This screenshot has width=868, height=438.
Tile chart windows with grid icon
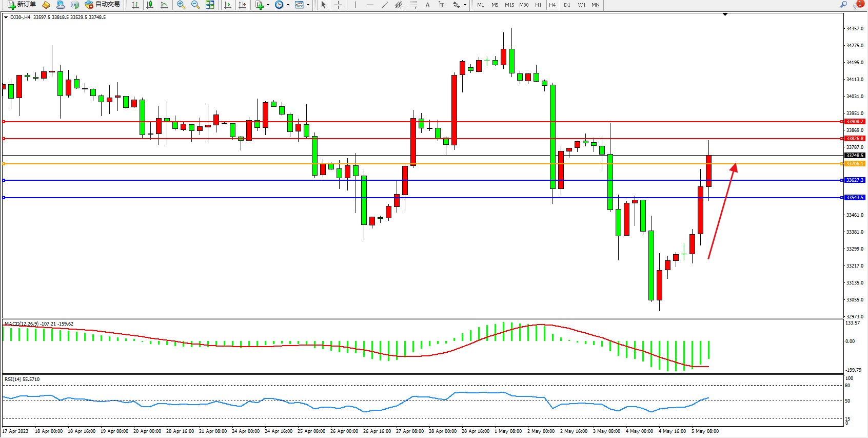210,5
